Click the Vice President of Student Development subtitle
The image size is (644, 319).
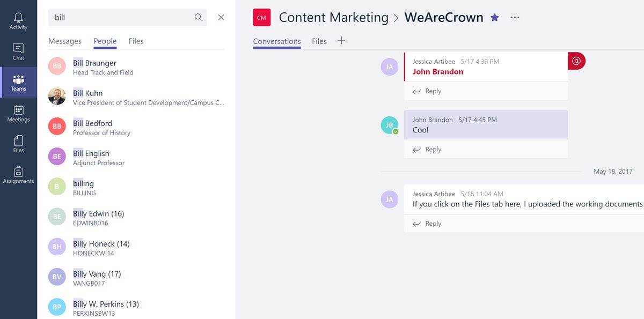point(149,102)
